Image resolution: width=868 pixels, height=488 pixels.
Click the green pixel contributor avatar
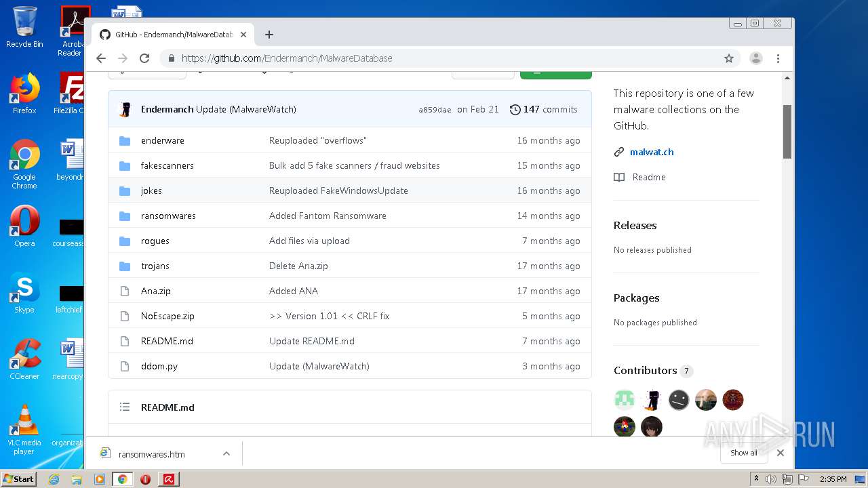[x=625, y=400]
